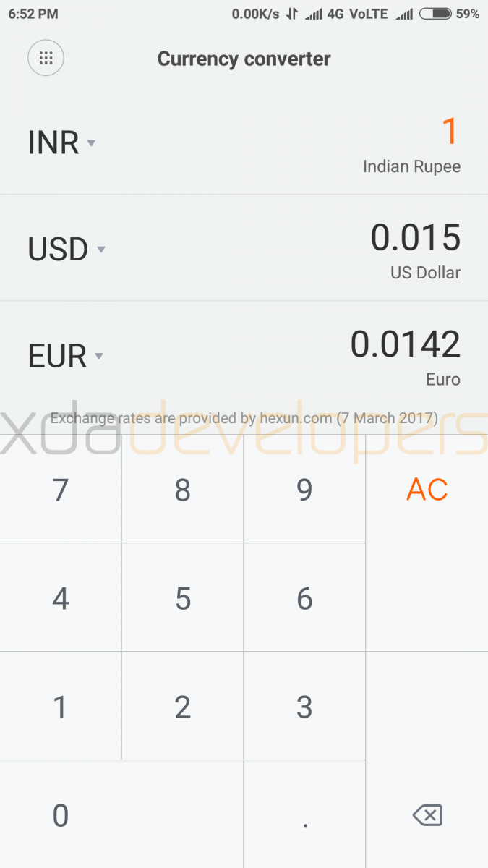
Task: Select the US Dollar value 0.015
Action: tap(415, 239)
